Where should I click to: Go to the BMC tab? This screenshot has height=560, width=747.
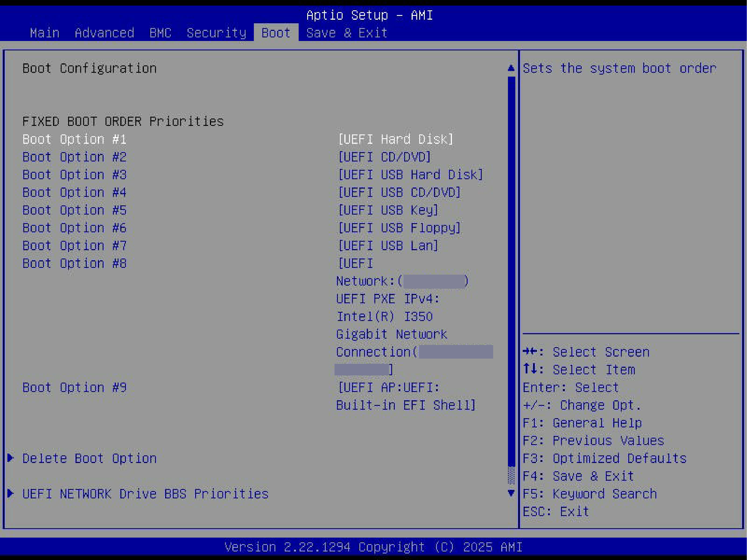pos(160,33)
